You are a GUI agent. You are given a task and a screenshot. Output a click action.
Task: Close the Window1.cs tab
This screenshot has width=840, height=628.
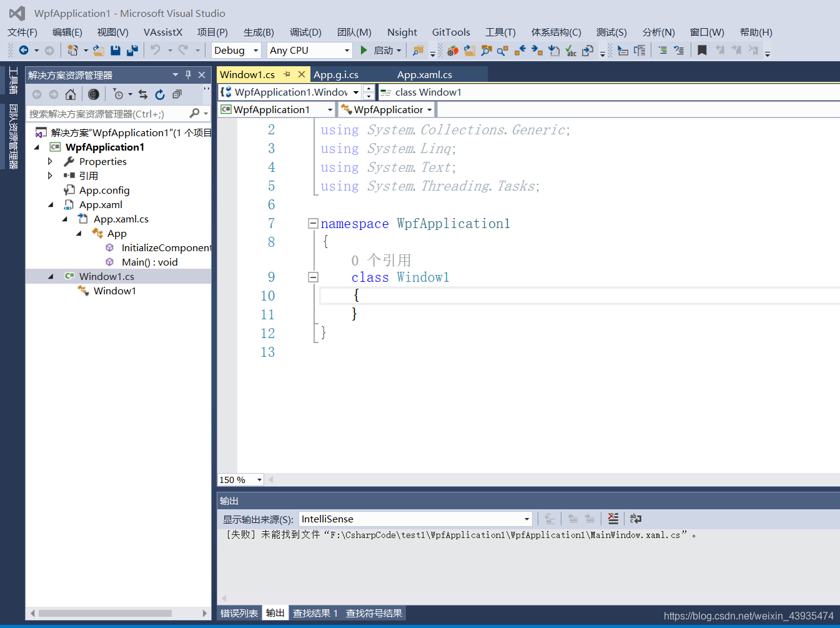(x=302, y=74)
